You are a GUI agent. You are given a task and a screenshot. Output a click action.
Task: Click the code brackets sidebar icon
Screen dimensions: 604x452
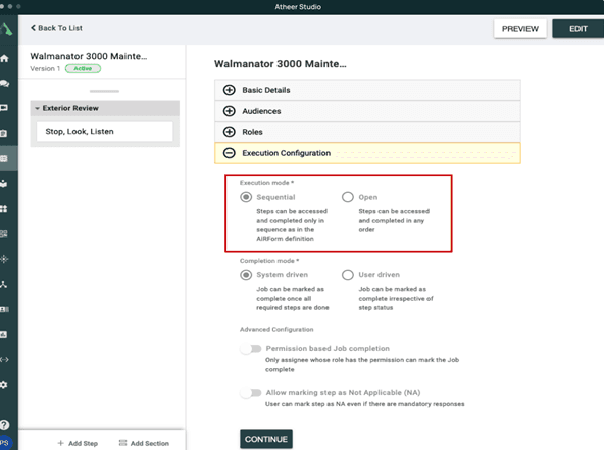pos(4,360)
